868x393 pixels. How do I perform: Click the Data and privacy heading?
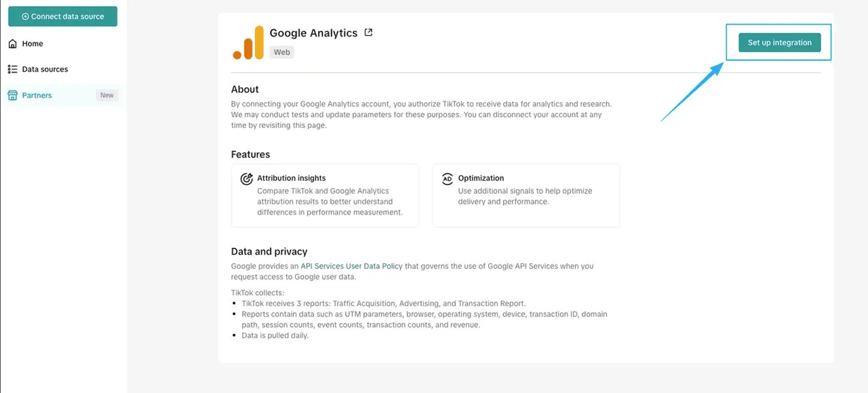[269, 251]
